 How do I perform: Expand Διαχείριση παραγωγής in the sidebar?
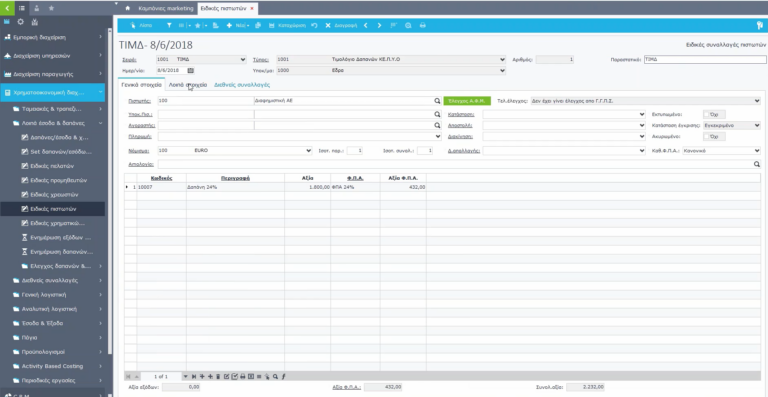52,74
